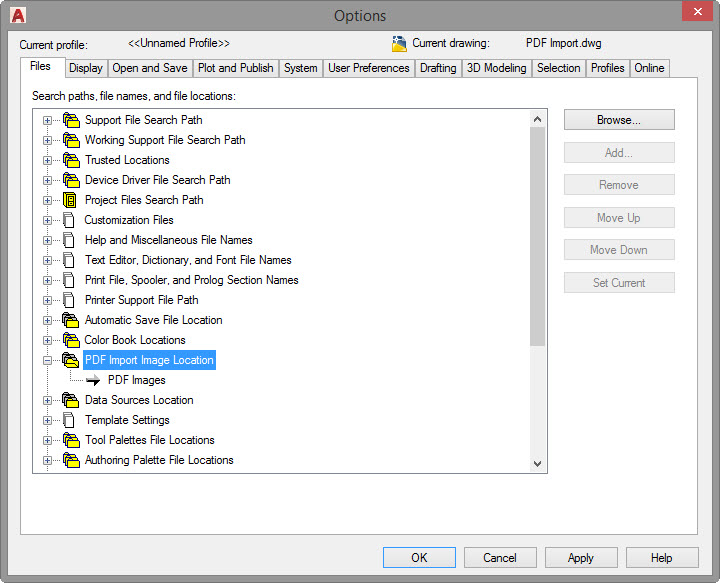Collapse the PDF Import Image Location node

point(47,360)
